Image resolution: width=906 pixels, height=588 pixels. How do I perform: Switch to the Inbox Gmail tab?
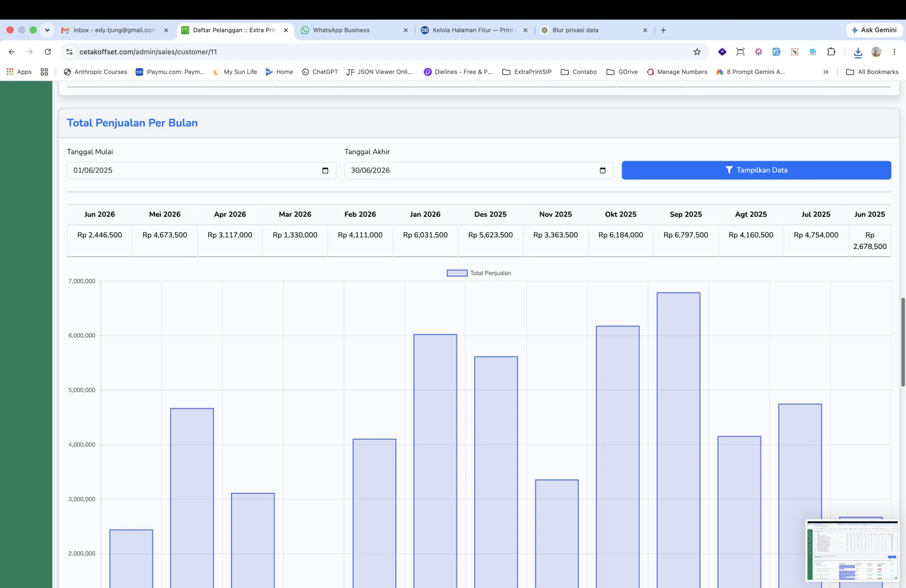[x=113, y=30]
